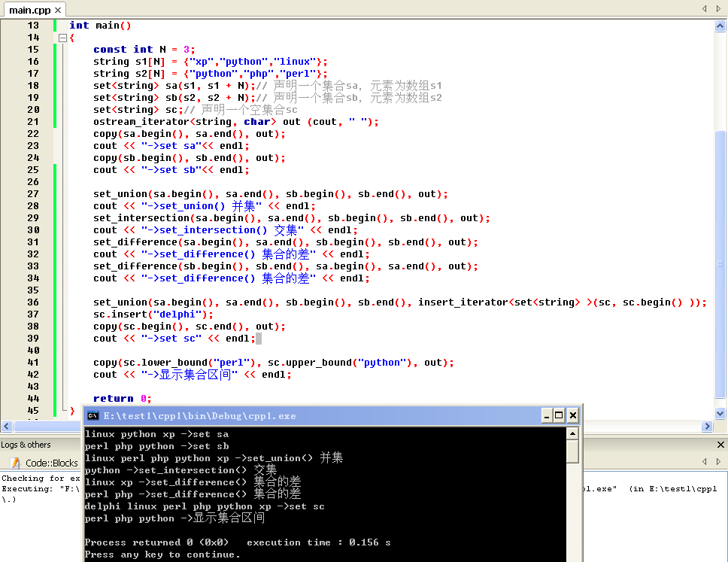Place cursor on line number 36
Screen dimensions: 728x562
point(33,302)
